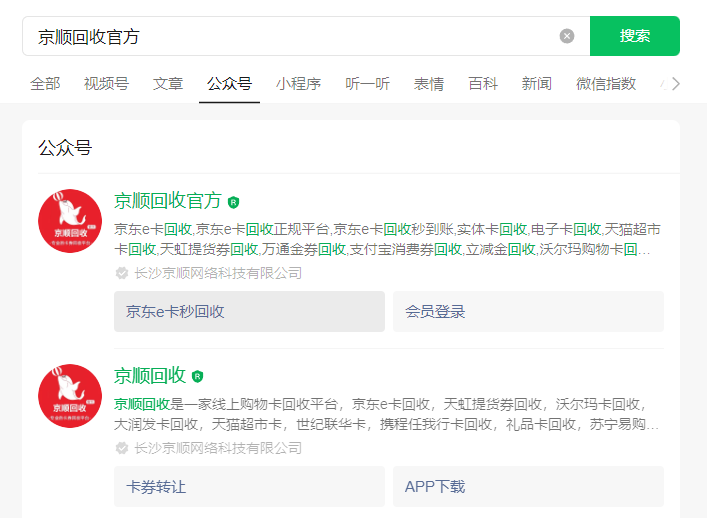Select the 公众号 tab

point(230,84)
